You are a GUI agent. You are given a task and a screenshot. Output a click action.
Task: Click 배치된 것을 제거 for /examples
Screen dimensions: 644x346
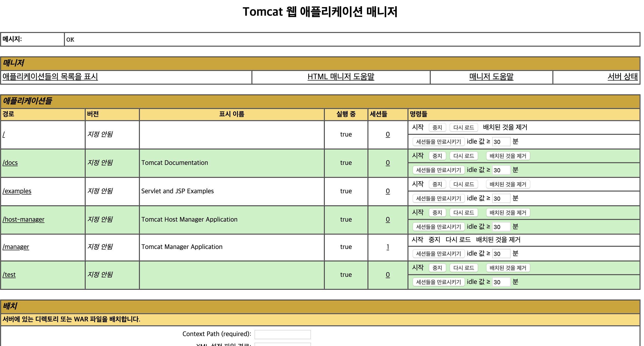508,184
